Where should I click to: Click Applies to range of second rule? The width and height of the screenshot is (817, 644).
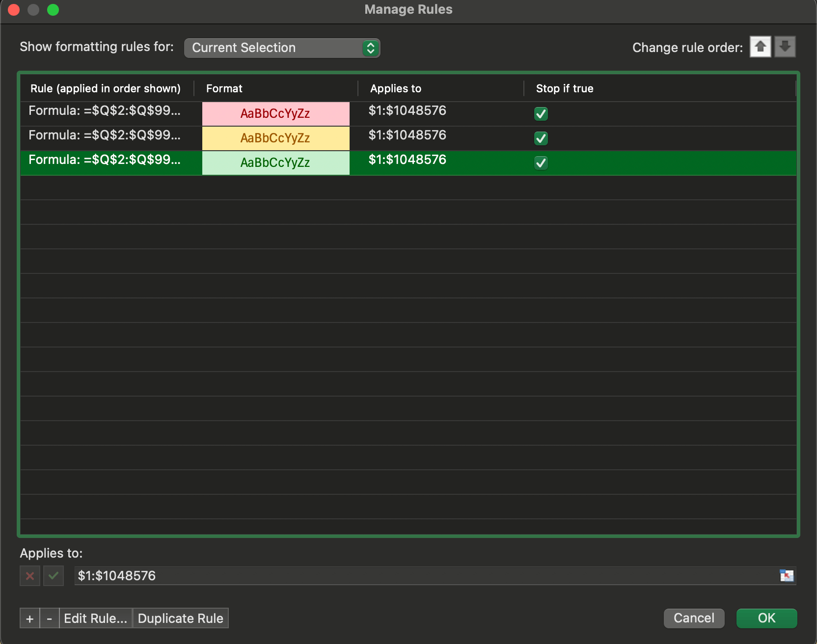(407, 135)
